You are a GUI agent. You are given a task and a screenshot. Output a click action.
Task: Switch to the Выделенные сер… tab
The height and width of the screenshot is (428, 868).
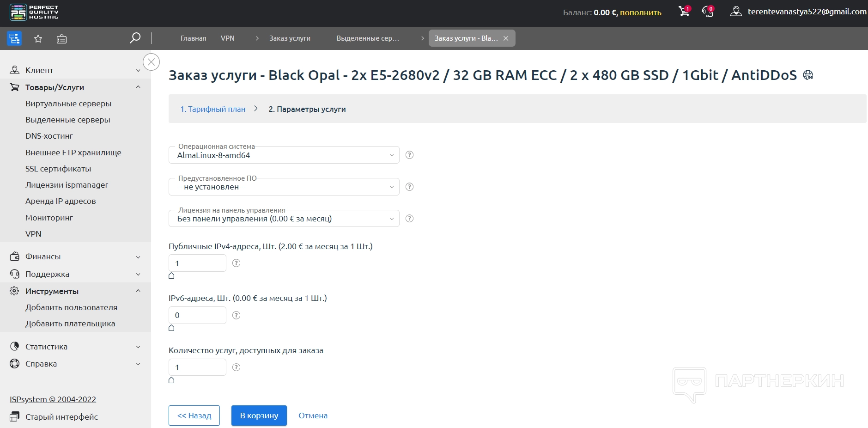coord(368,38)
